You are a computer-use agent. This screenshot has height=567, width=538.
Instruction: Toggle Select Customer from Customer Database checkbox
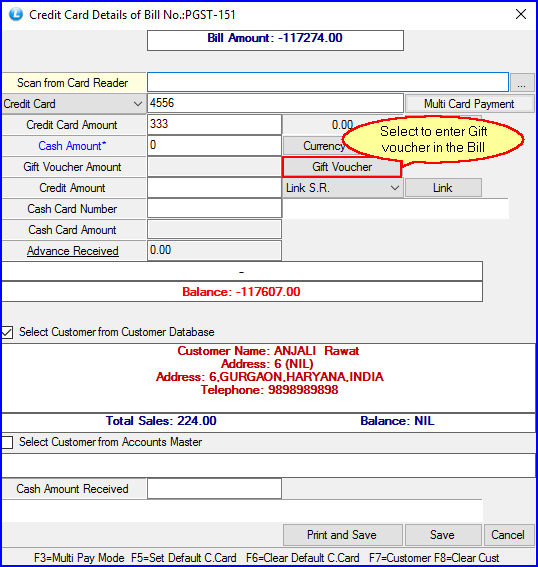coord(7,332)
